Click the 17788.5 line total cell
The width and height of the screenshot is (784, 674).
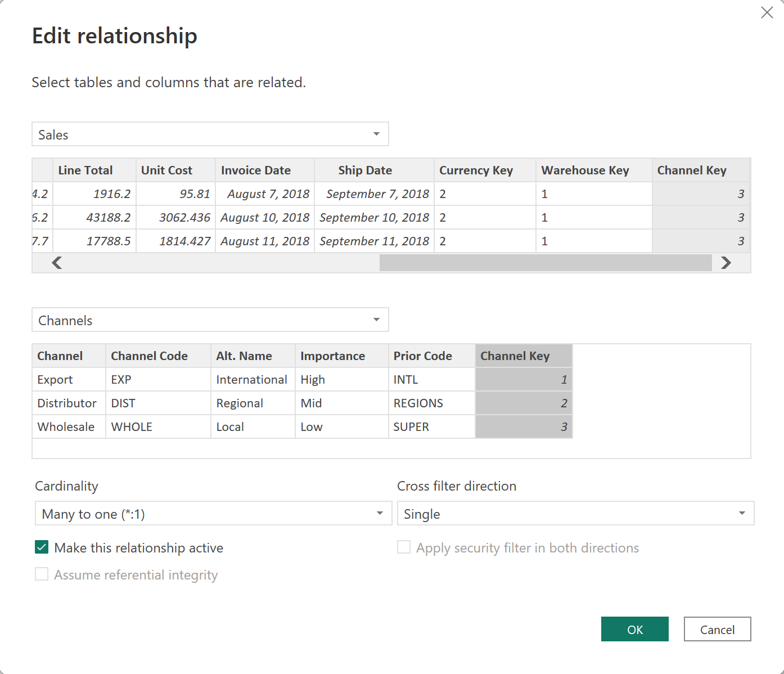click(94, 241)
